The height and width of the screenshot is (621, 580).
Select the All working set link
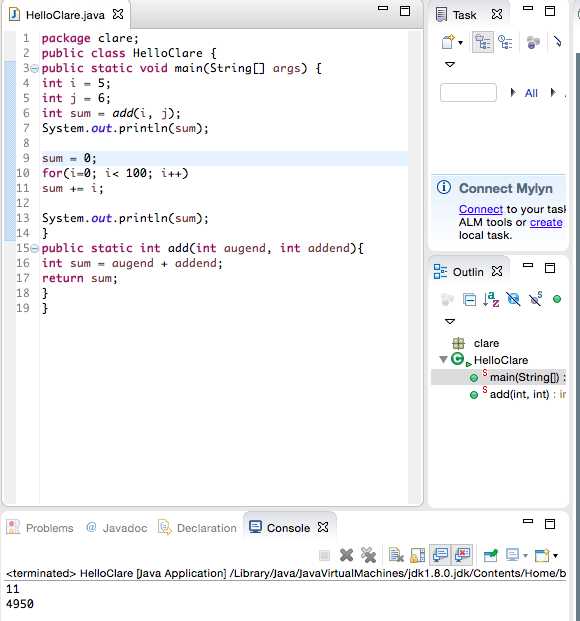[x=531, y=93]
